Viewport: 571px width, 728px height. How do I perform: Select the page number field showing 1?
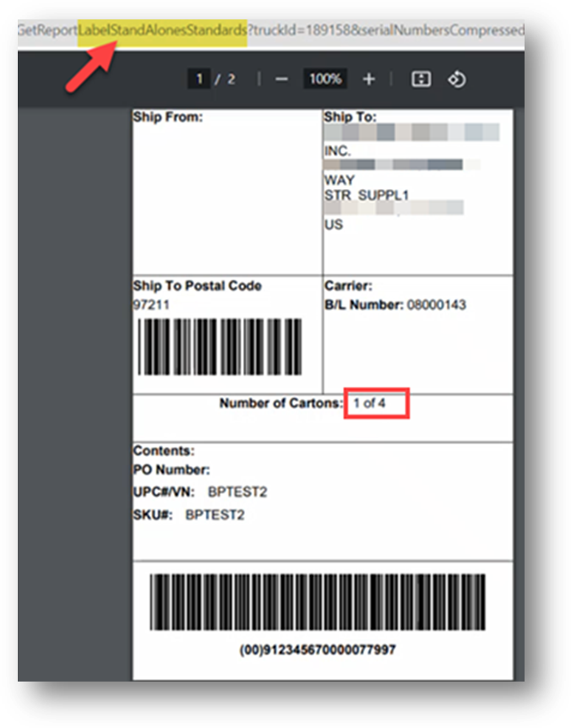click(x=199, y=79)
